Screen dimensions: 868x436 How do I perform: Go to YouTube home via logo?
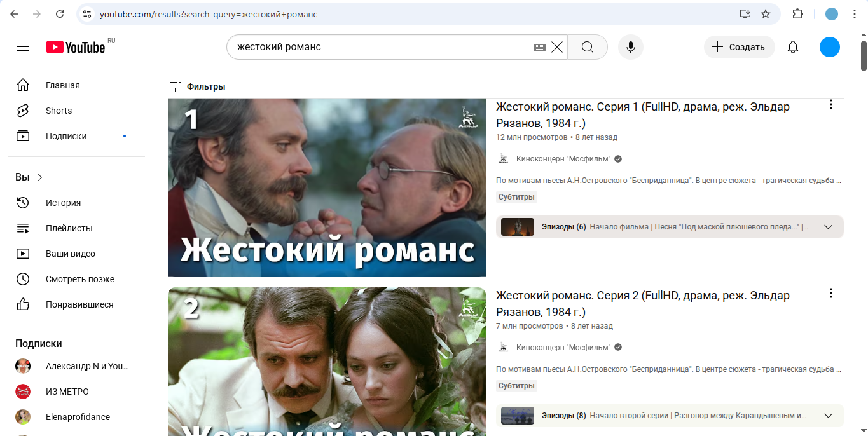pos(76,47)
